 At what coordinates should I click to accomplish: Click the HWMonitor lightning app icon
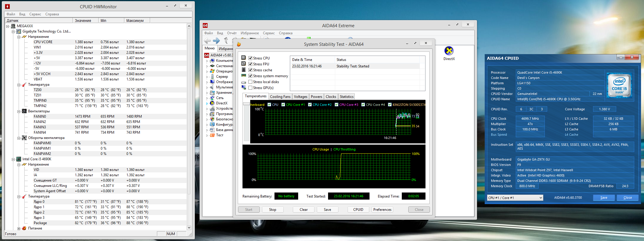tap(8, 6)
